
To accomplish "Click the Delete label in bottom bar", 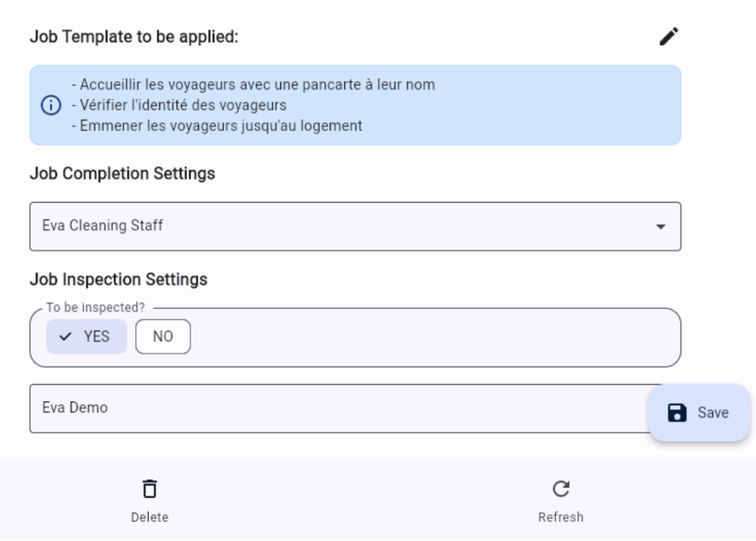I will coord(150,517).
